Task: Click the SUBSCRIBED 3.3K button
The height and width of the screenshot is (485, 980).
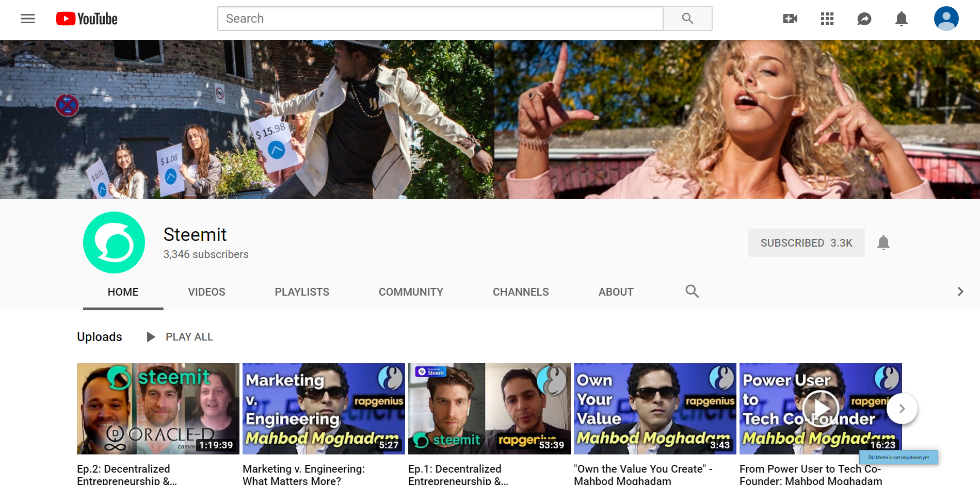Action: coord(807,243)
